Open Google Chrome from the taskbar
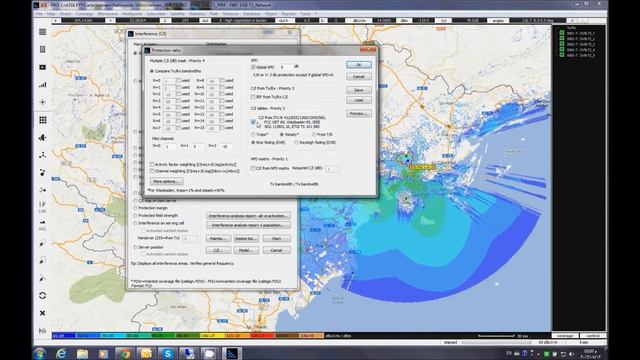640x360 pixels. pyautogui.click(x=124, y=353)
